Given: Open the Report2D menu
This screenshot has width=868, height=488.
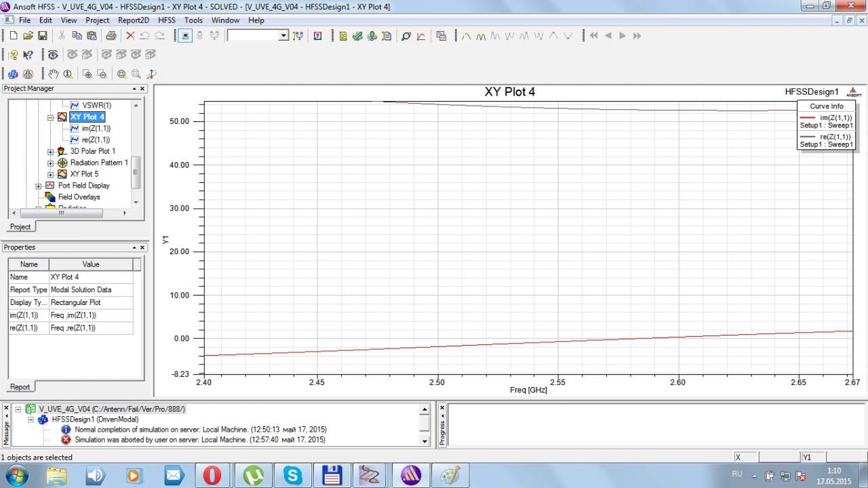Looking at the screenshot, I should pyautogui.click(x=133, y=20).
